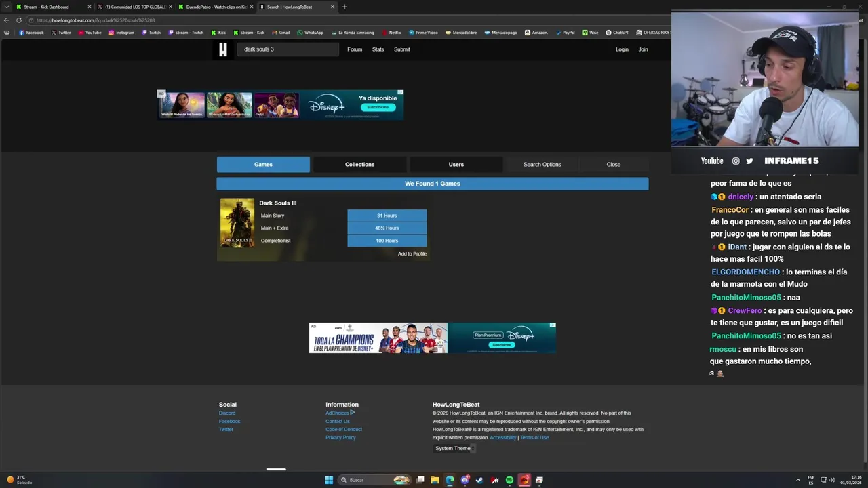
Task: Show hidden system tray icons
Action: (x=797, y=480)
